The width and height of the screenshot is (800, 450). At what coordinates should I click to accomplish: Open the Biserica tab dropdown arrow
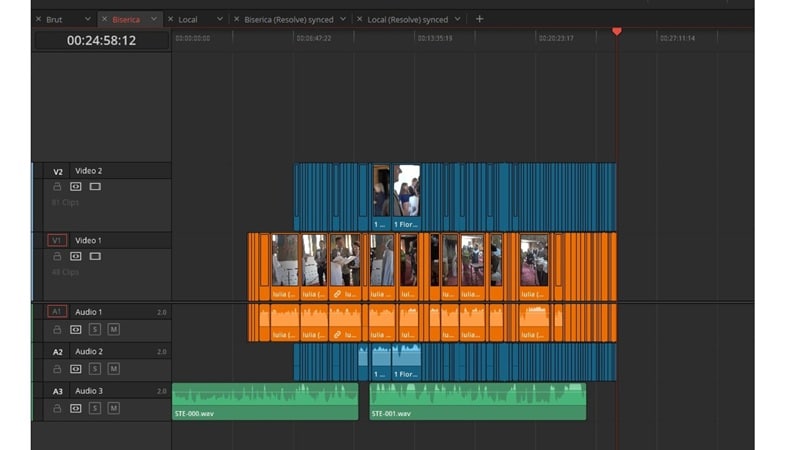pyautogui.click(x=154, y=19)
